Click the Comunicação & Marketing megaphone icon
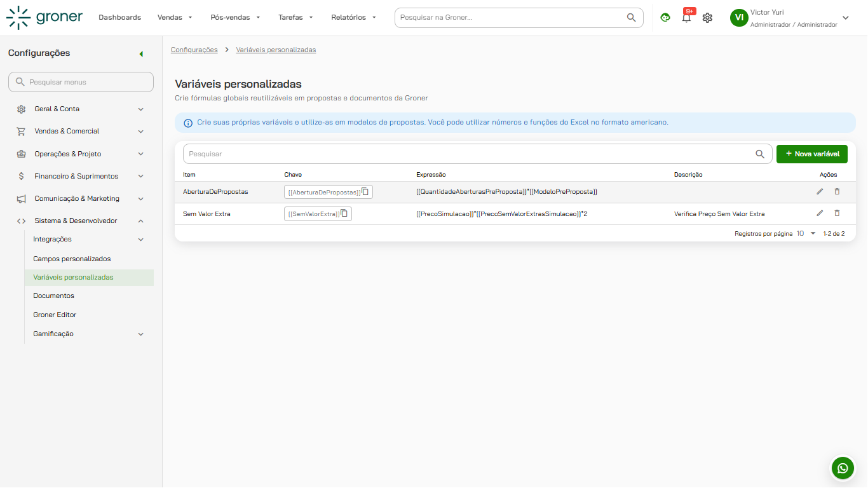This screenshot has height=488, width=868. (x=22, y=199)
